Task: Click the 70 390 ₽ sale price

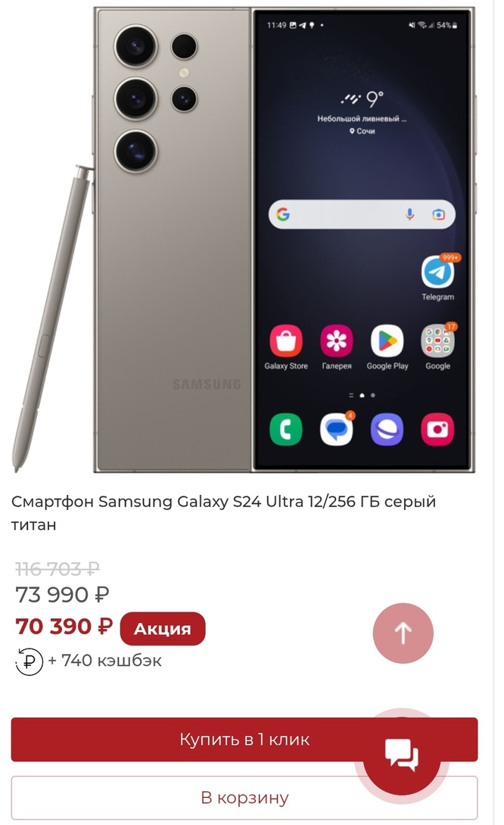Action: [x=64, y=627]
